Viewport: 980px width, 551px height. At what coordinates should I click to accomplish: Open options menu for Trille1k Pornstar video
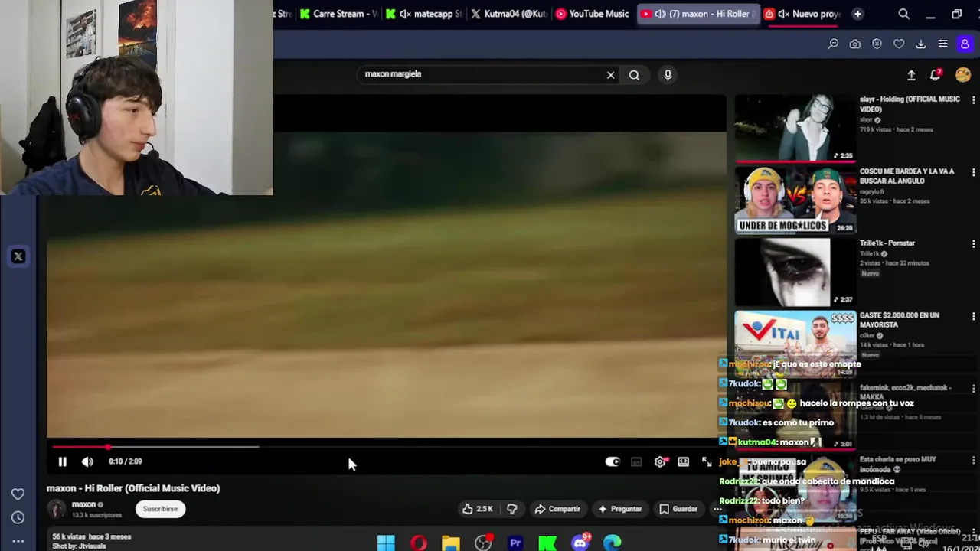pyautogui.click(x=973, y=244)
